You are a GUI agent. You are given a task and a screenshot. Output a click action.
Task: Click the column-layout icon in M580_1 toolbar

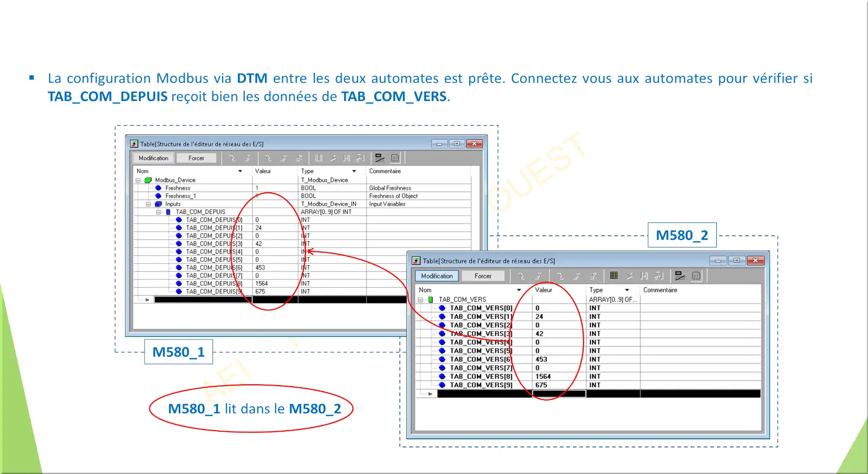point(318,158)
